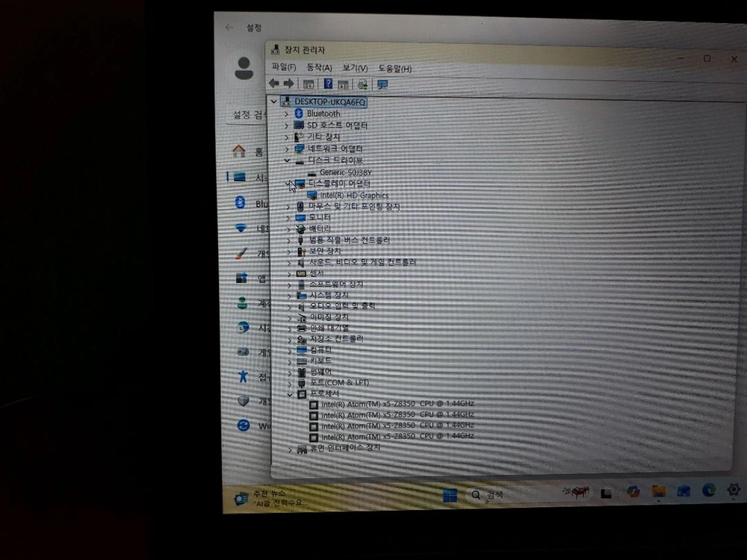Click the back arrow in Settings window

229,28
